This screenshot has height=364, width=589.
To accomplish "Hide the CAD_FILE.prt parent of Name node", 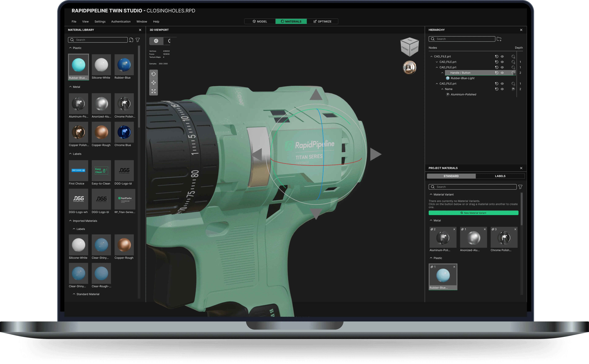I will point(502,84).
